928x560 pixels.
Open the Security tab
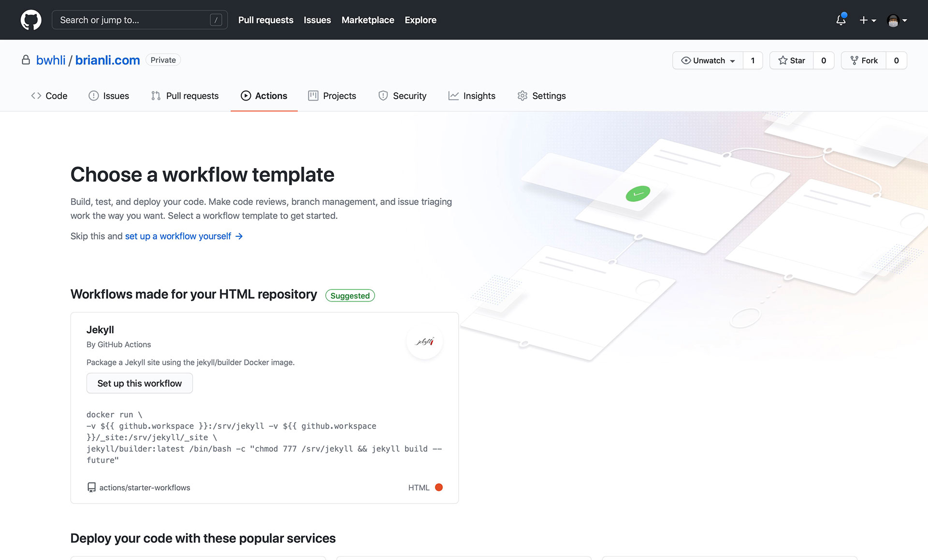tap(402, 96)
